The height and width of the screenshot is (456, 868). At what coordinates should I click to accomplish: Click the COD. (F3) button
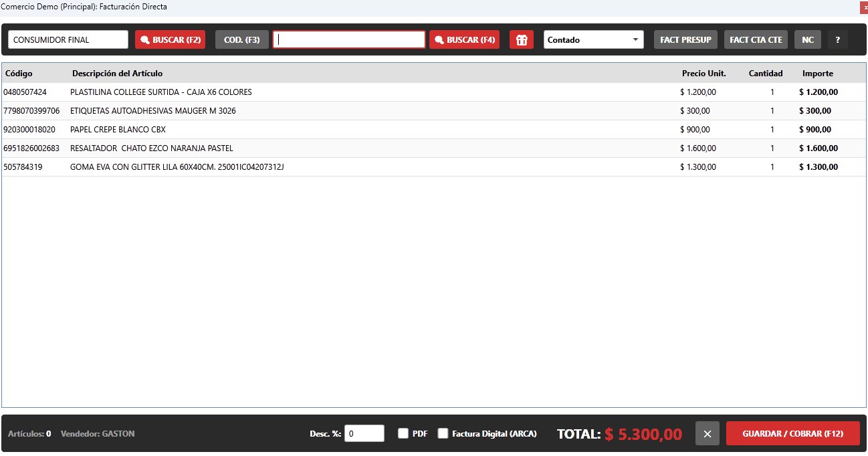tap(242, 39)
